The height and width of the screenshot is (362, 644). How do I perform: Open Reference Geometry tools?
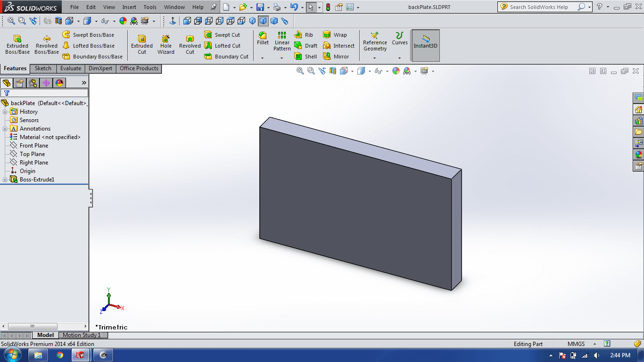375,41
